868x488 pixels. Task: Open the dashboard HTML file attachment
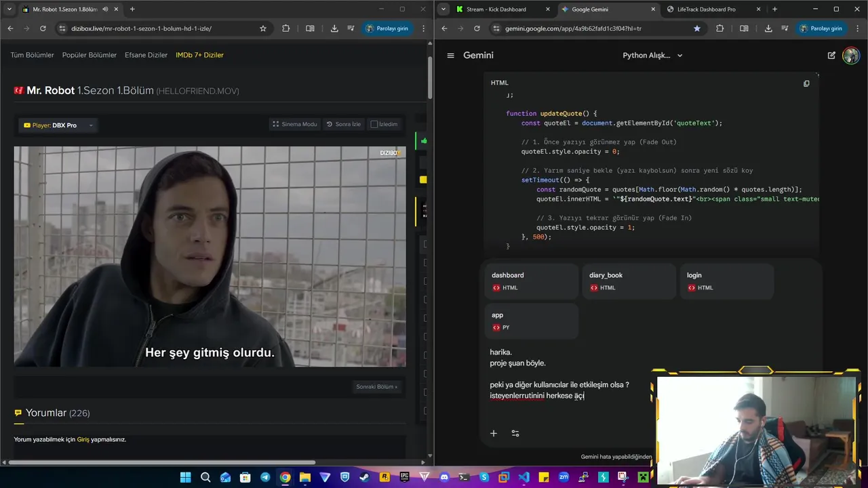click(532, 281)
